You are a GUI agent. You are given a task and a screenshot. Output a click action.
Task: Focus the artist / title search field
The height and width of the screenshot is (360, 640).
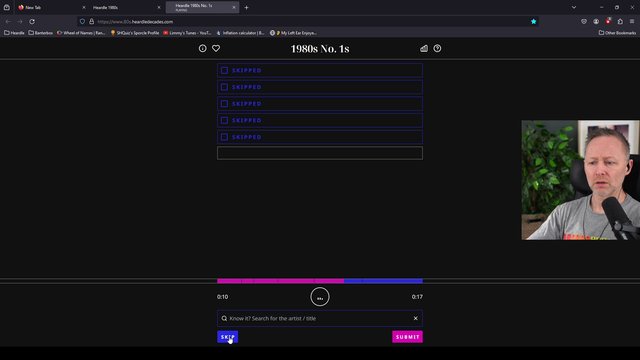click(320, 318)
